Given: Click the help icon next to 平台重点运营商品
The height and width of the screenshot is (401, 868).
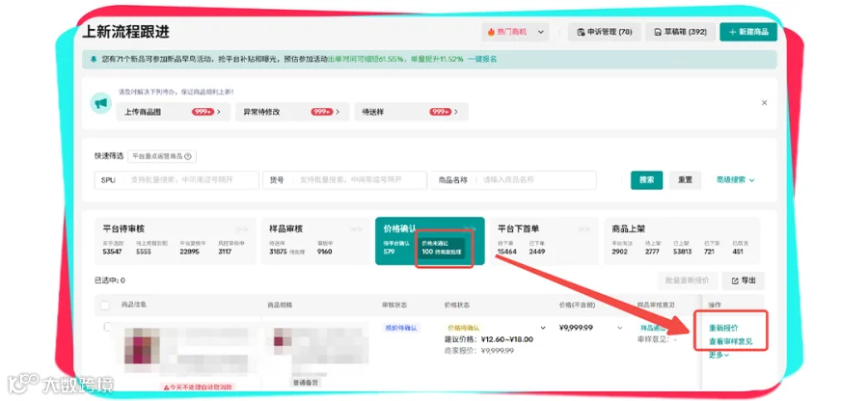Looking at the screenshot, I should 188,156.
